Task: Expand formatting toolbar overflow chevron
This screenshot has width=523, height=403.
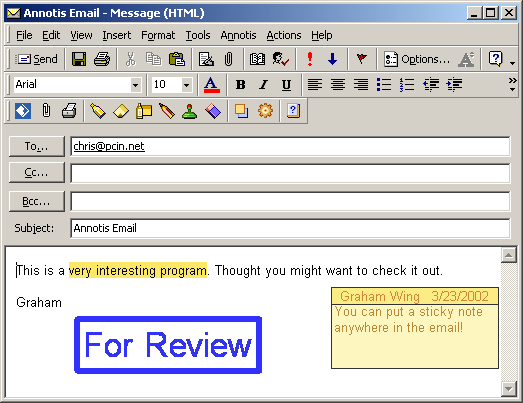Action: click(513, 80)
